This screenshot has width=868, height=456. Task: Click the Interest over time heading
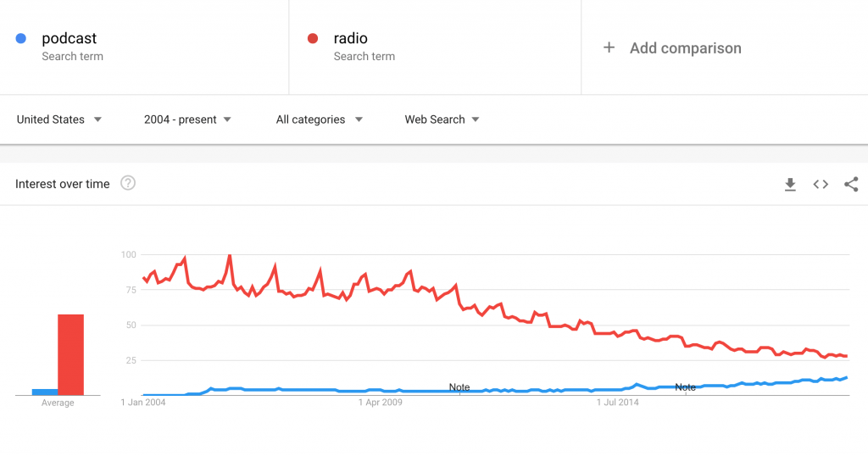63,184
